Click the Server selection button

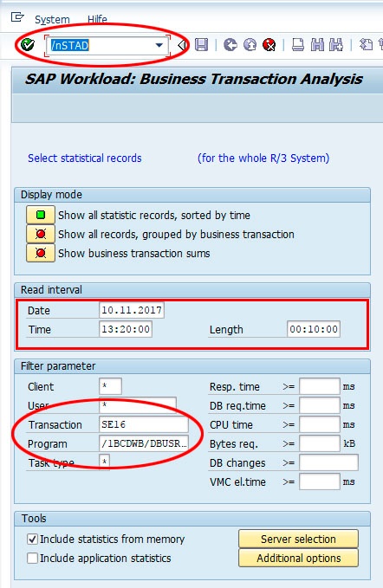(298, 539)
